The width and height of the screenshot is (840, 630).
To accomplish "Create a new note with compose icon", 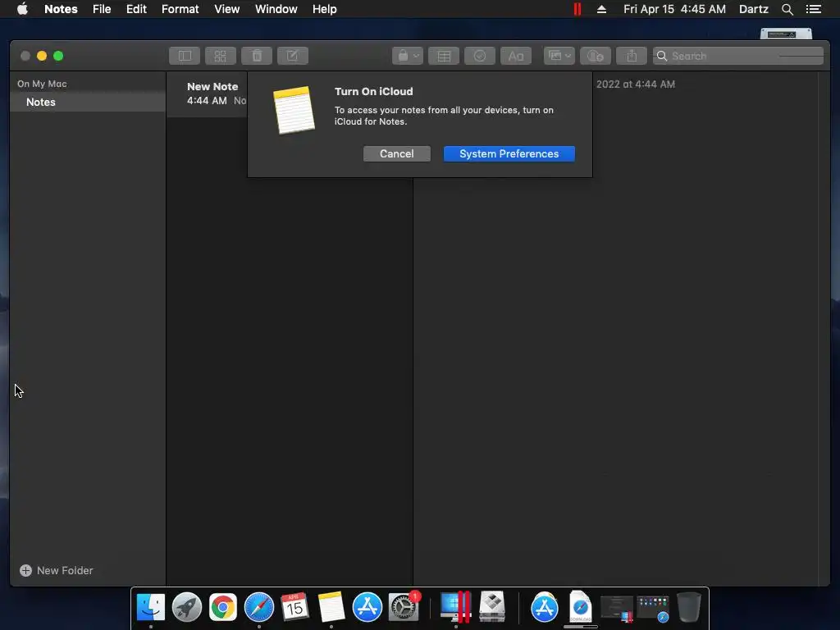I will coord(293,56).
